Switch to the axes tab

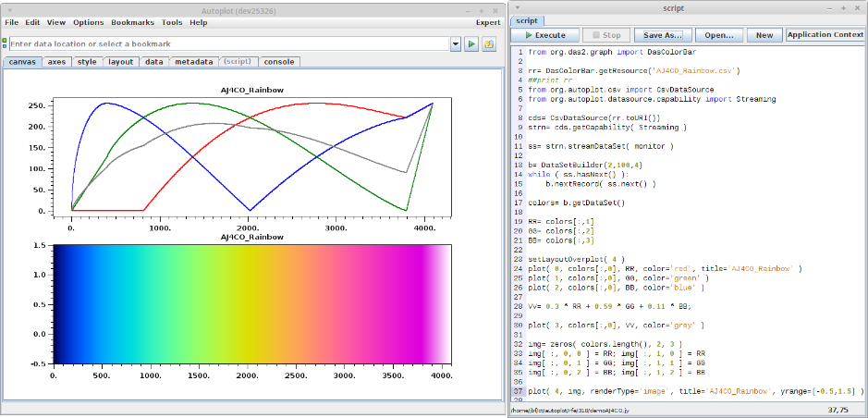(x=56, y=62)
